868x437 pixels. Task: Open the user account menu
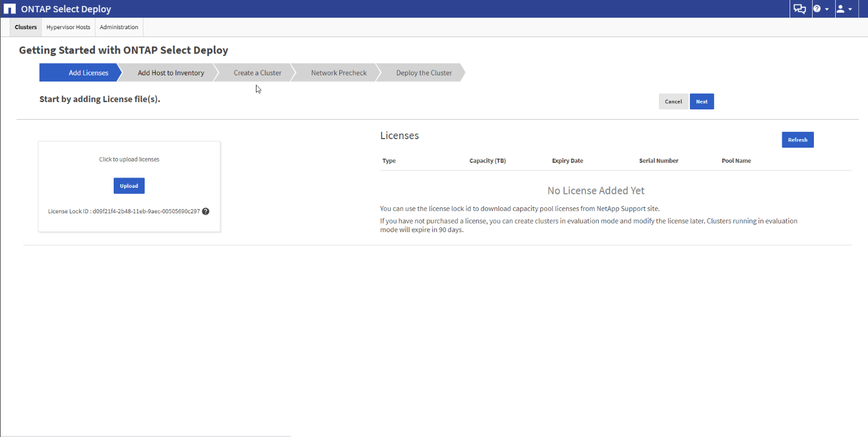click(844, 9)
